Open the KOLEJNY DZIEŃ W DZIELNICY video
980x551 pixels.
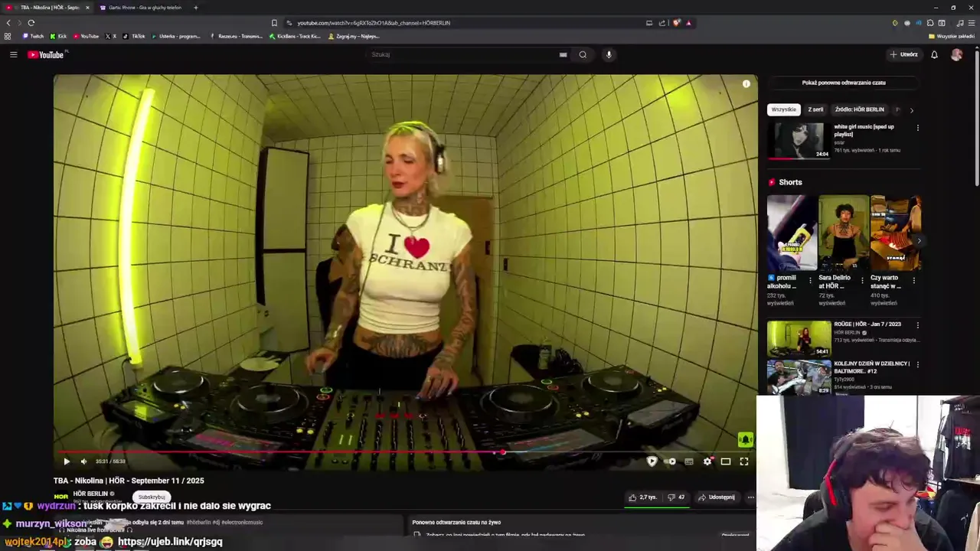pos(799,377)
